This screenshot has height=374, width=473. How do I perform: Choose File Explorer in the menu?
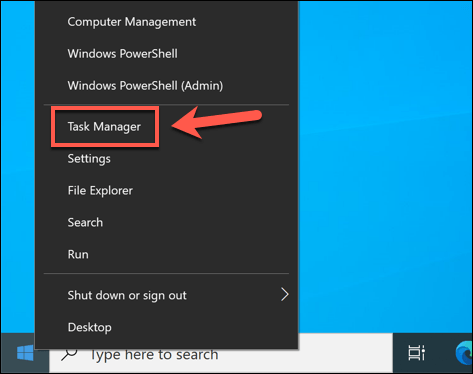pyautogui.click(x=100, y=190)
